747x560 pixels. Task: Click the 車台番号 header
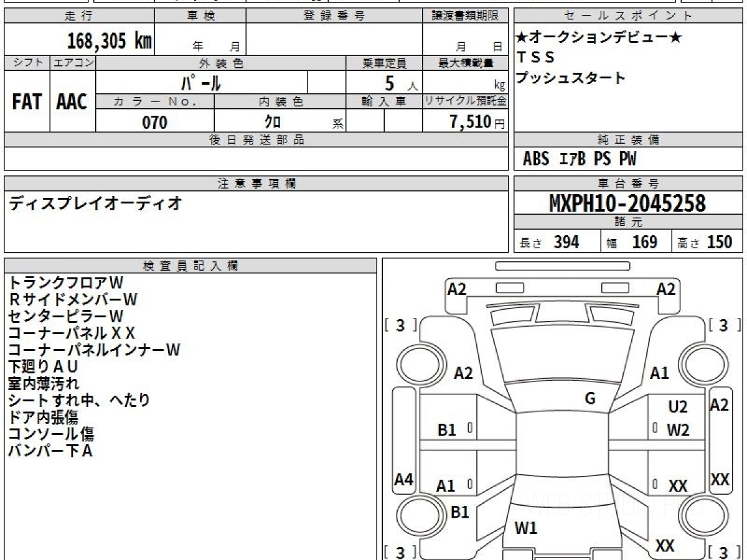coord(628,184)
